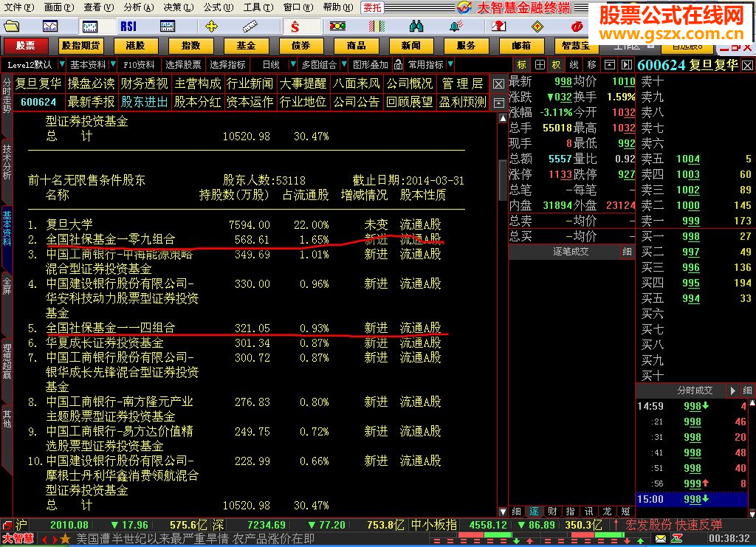The image size is (756, 547).
Task: Click the striped bars toolbar icon
Action: (x=376, y=26)
